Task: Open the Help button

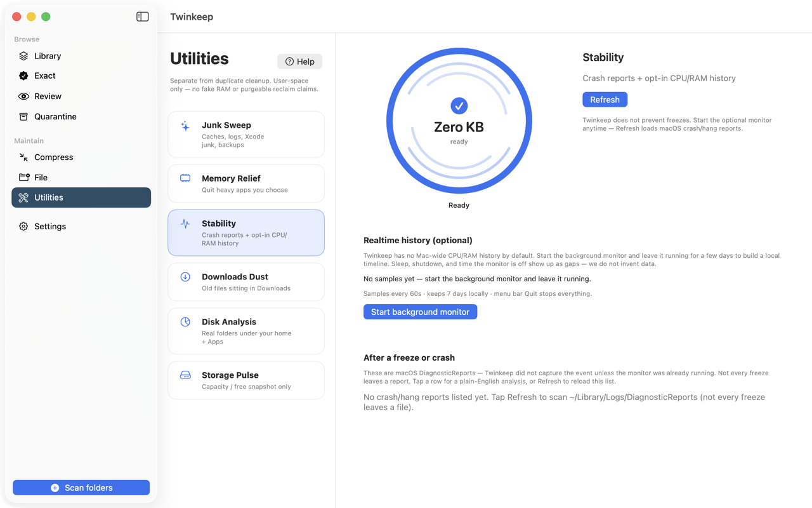Action: point(300,62)
